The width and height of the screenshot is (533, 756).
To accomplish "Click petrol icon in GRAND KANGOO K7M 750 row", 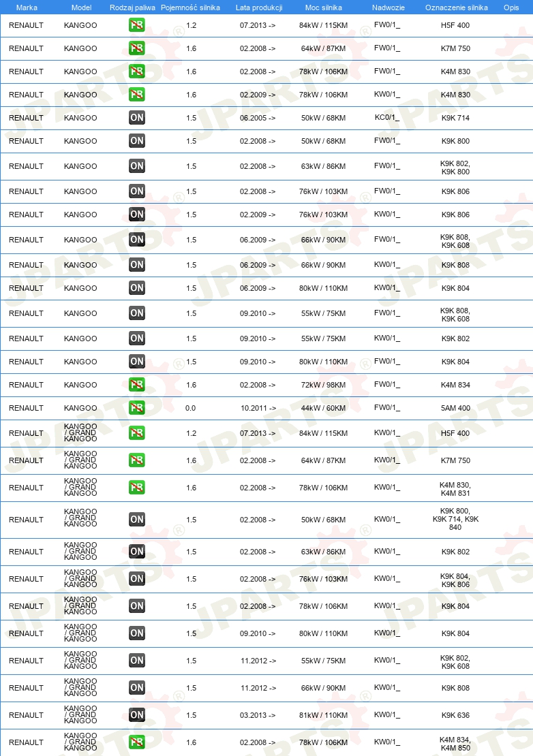I will coord(137,460).
